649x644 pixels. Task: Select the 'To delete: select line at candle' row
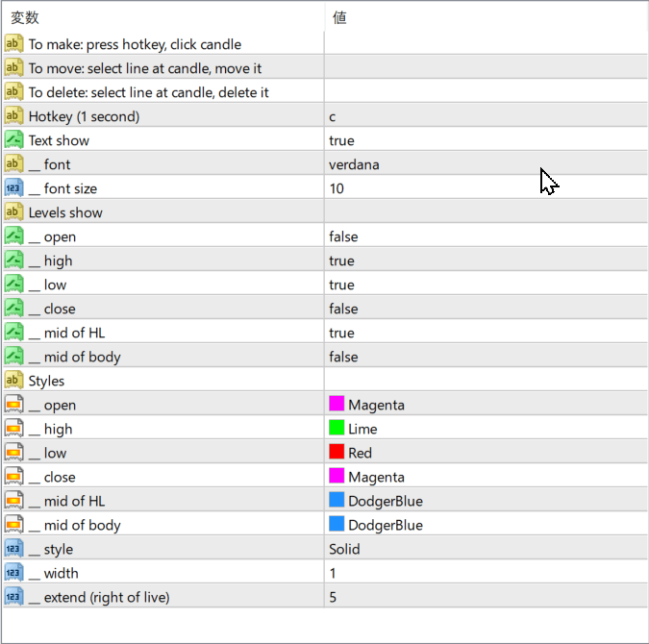148,92
